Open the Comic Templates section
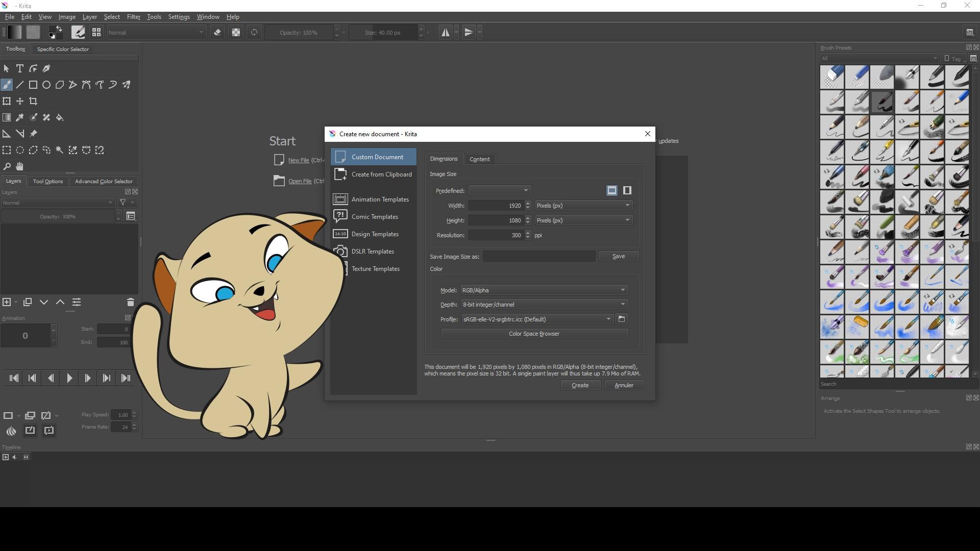Viewport: 980px width, 551px height. [374, 216]
